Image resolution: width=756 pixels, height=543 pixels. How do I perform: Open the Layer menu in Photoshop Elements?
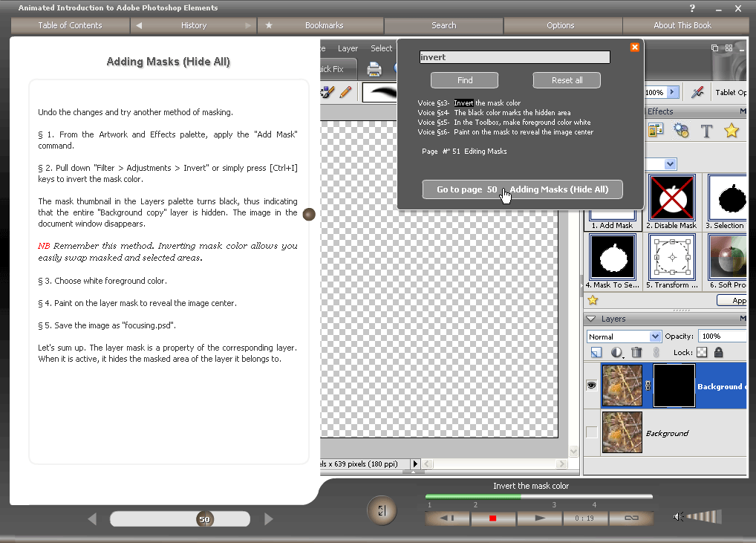[348, 49]
